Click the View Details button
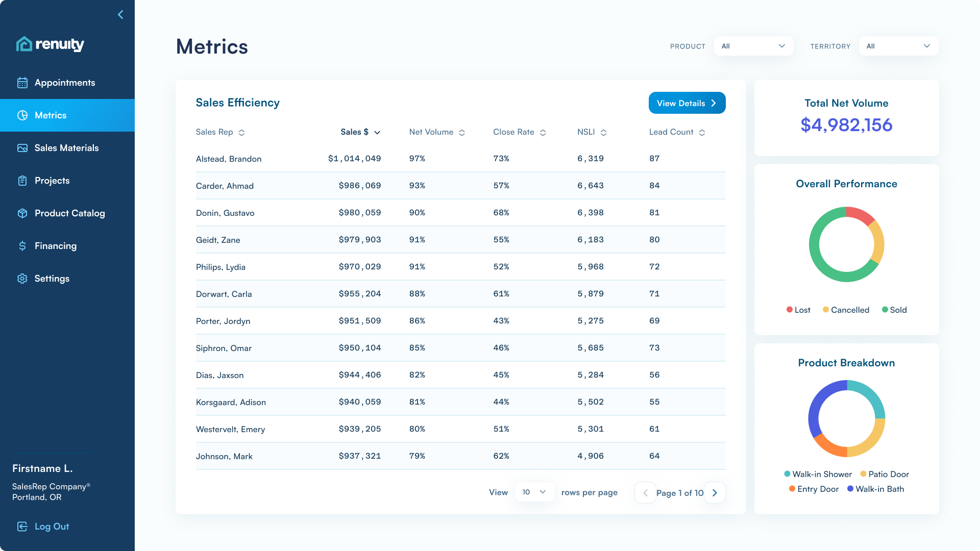This screenshot has height=551, width=980. click(687, 103)
